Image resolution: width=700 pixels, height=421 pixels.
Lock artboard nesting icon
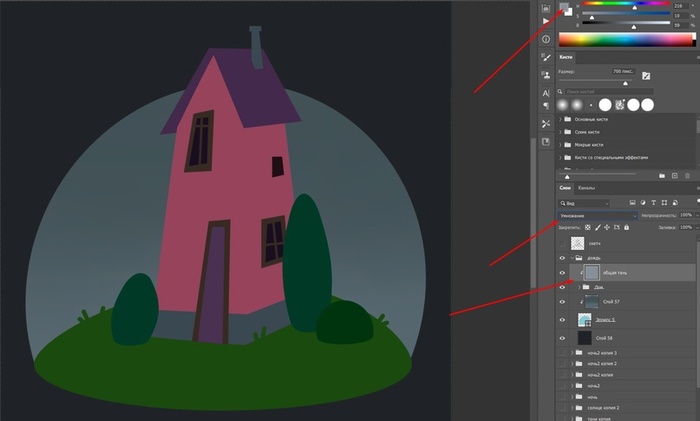[x=617, y=227]
